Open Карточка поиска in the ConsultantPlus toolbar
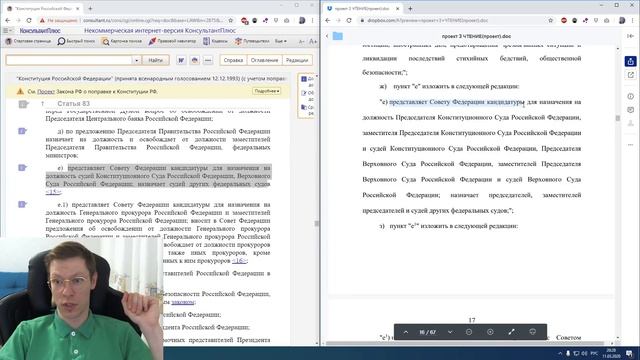640x360 pixels. click(x=121, y=41)
